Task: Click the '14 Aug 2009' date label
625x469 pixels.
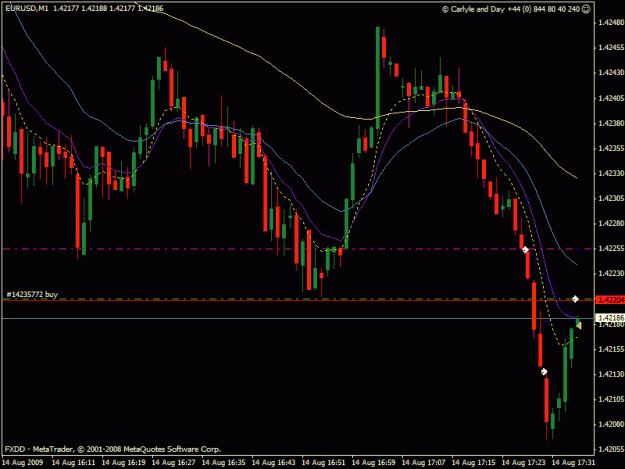Action: 22,463
